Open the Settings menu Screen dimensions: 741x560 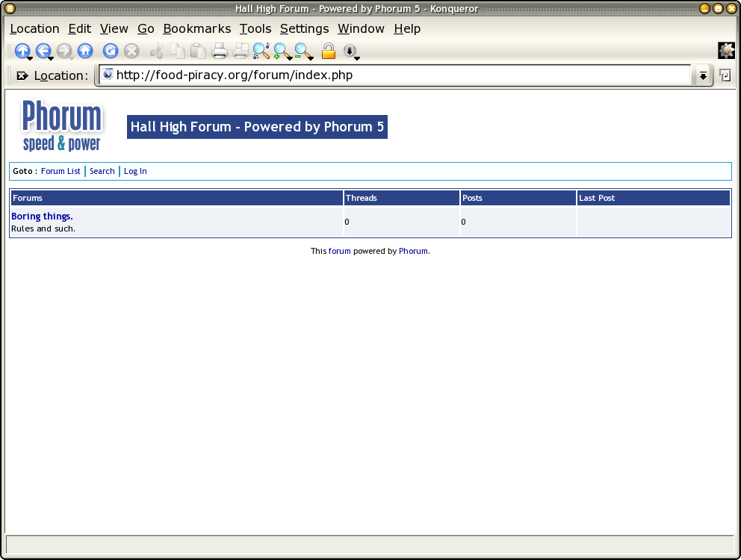pyautogui.click(x=304, y=28)
